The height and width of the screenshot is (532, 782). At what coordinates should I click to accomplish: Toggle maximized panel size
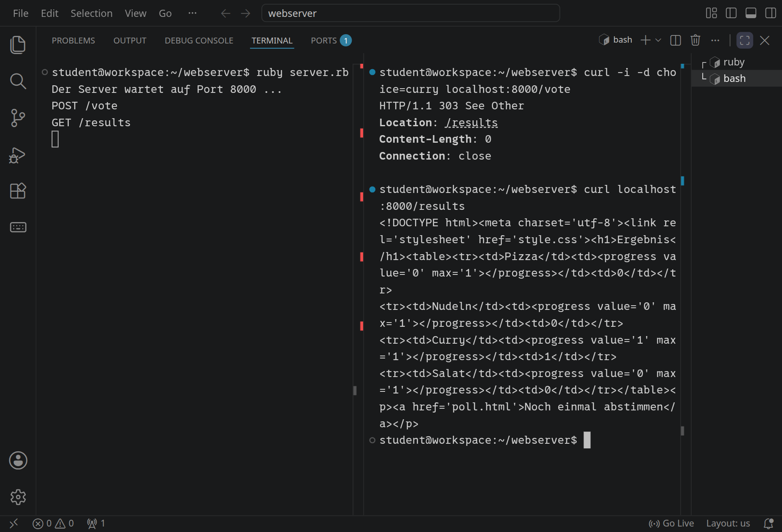click(x=745, y=40)
